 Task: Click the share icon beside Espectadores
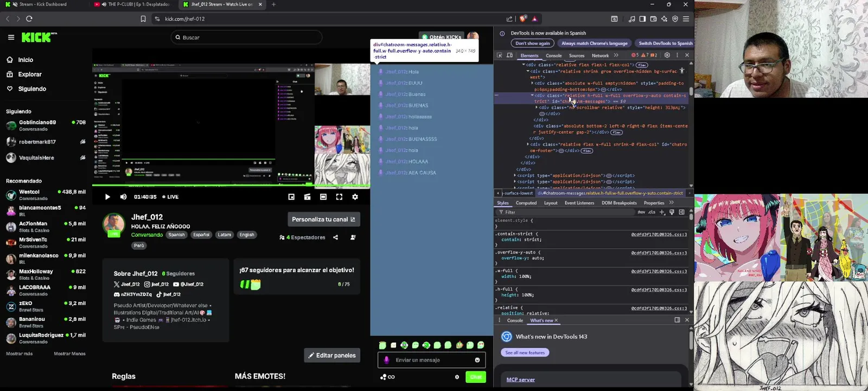335,237
